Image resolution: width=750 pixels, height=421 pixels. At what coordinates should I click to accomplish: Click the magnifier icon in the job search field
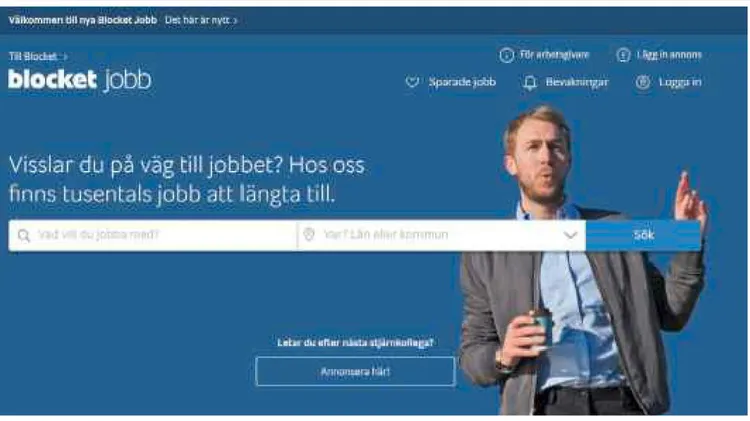pyautogui.click(x=24, y=235)
